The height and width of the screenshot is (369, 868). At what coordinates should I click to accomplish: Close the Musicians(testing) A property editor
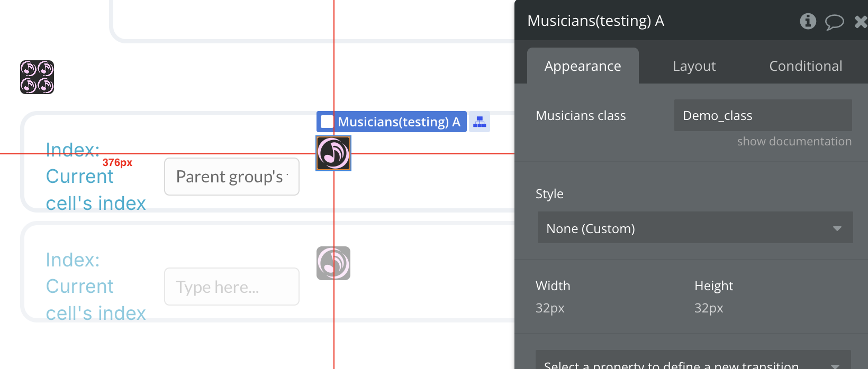click(x=861, y=22)
